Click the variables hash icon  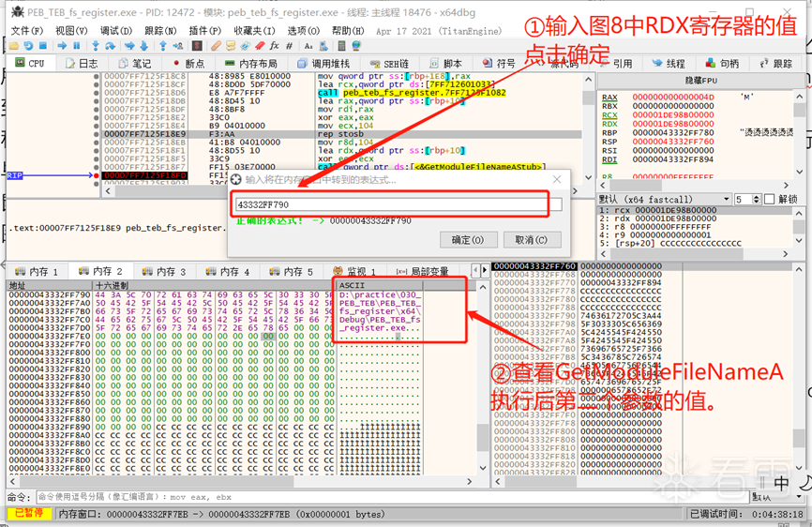(289, 46)
